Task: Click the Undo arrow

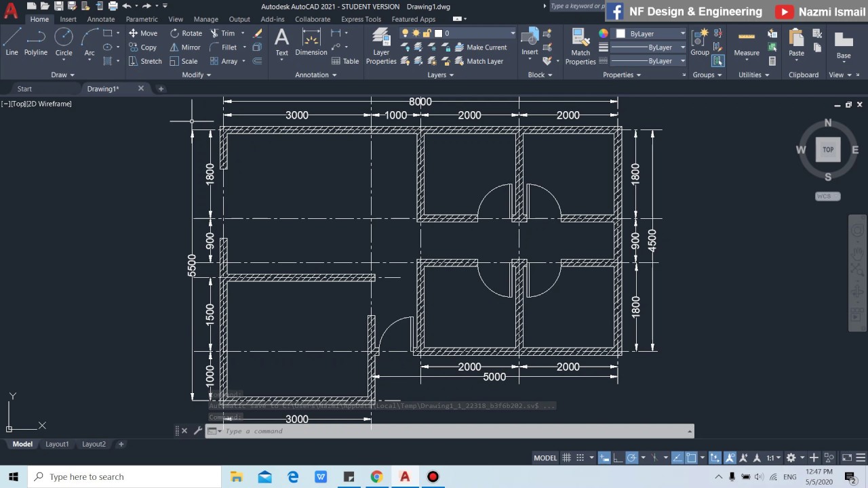Action: (126, 6)
